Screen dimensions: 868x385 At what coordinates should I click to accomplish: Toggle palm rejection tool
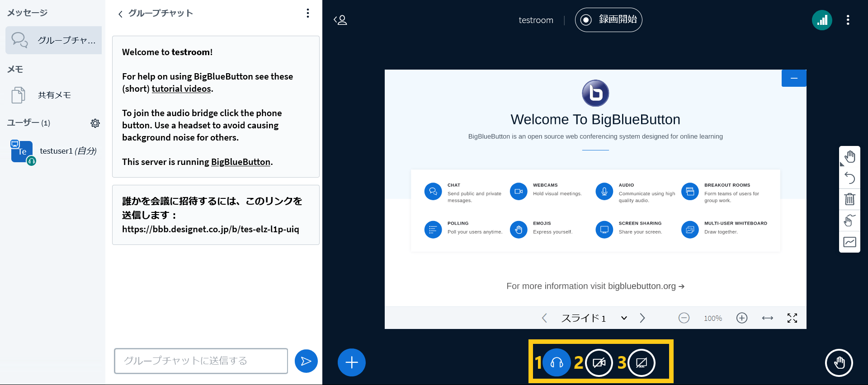pos(849,221)
